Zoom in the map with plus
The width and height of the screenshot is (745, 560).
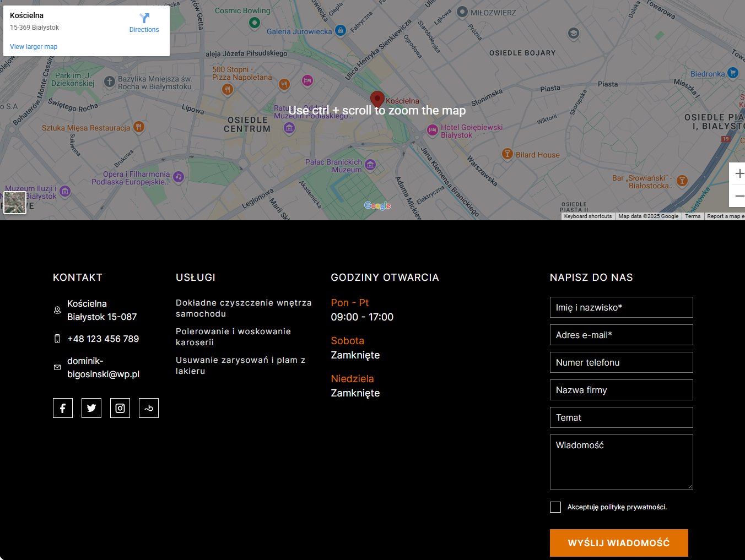pyautogui.click(x=739, y=173)
